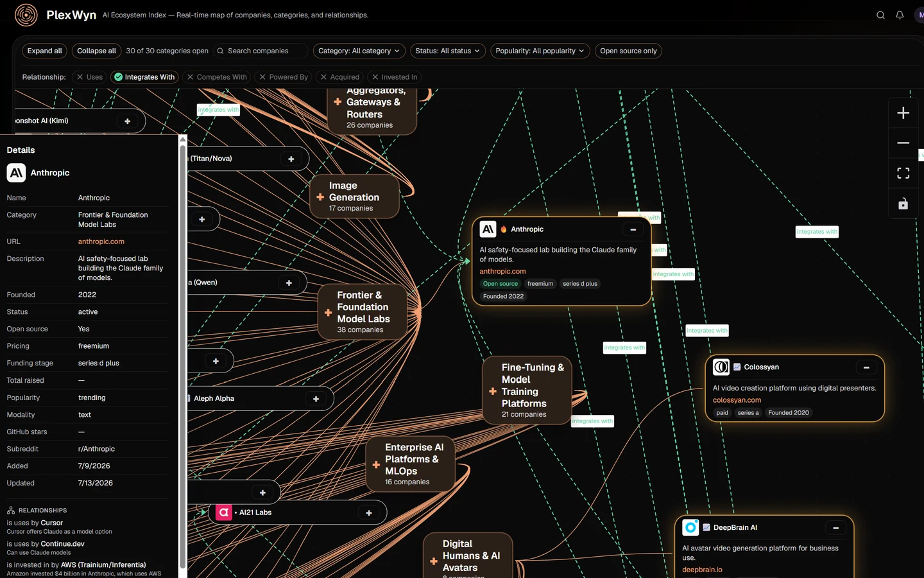924x578 pixels.
Task: Expand the Image Generation category
Action: (x=320, y=197)
